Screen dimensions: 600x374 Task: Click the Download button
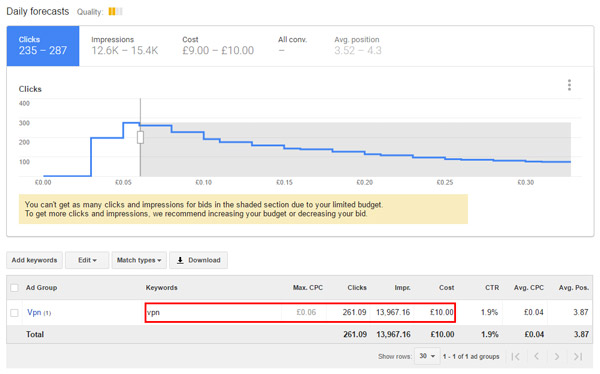coord(199,260)
